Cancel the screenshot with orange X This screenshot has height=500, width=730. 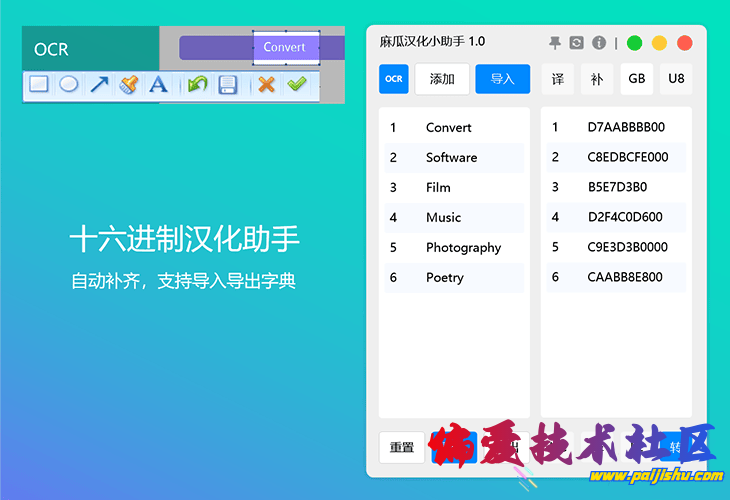(x=266, y=85)
